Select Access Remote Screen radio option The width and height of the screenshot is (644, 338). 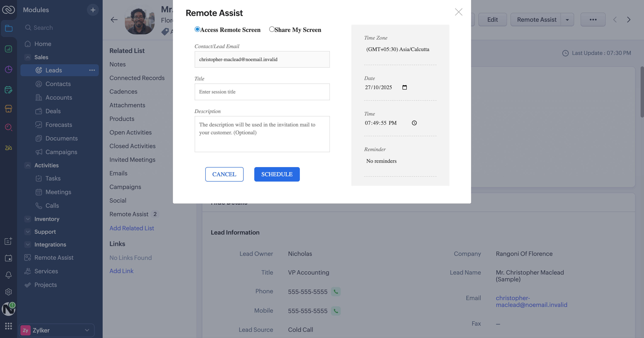click(x=197, y=29)
